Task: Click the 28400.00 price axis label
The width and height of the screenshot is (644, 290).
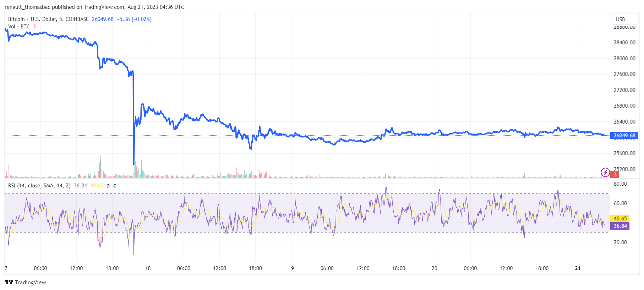Action: pyautogui.click(x=624, y=43)
